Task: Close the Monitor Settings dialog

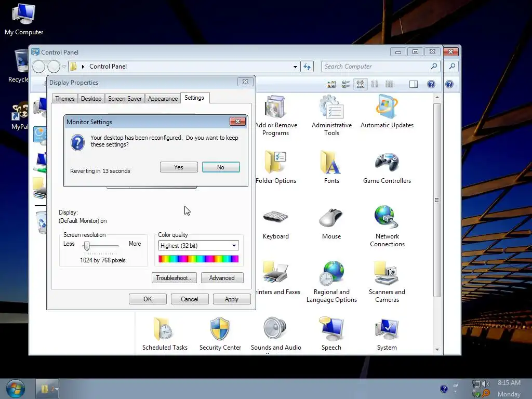Action: pos(237,122)
